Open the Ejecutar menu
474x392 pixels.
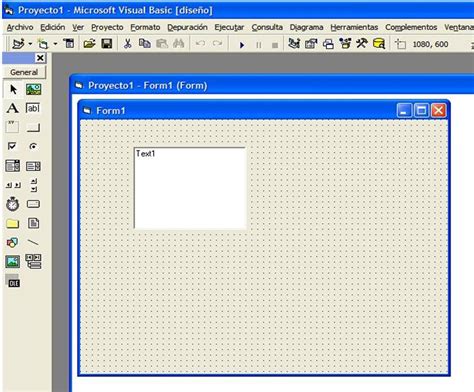(x=229, y=27)
